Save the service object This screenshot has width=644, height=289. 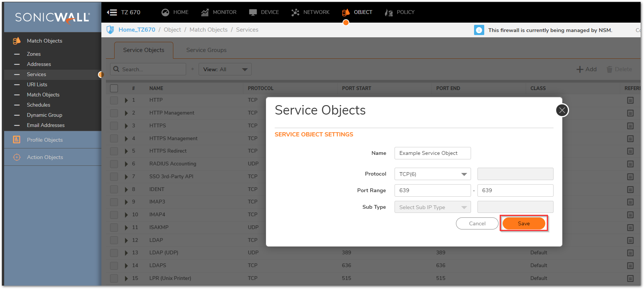[523, 223]
